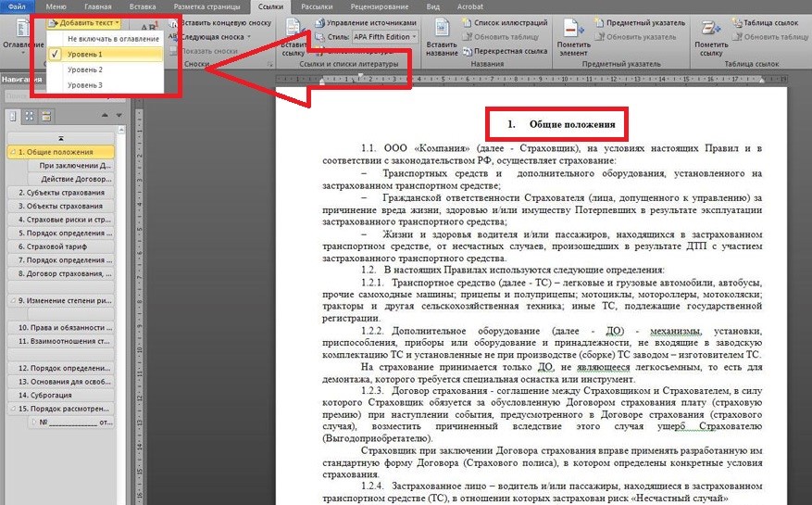
Task: Go to heading 2. Субъекты страхования
Action: click(x=60, y=193)
